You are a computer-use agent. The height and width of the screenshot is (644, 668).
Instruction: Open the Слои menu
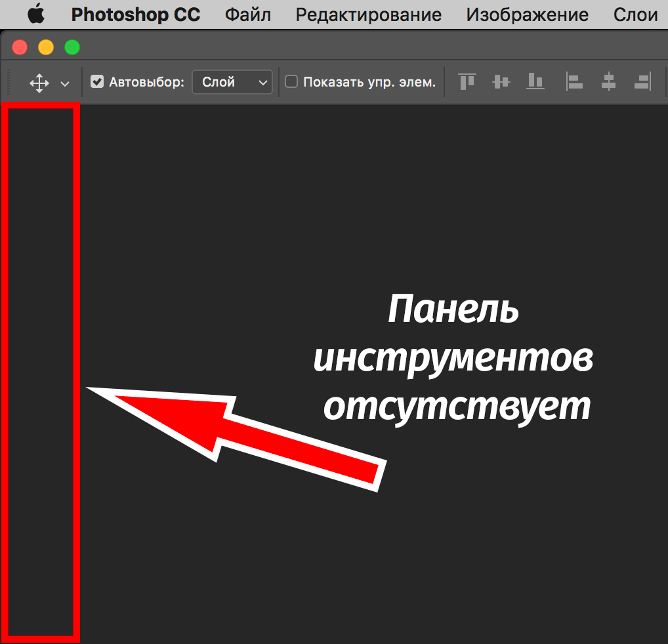point(635,14)
